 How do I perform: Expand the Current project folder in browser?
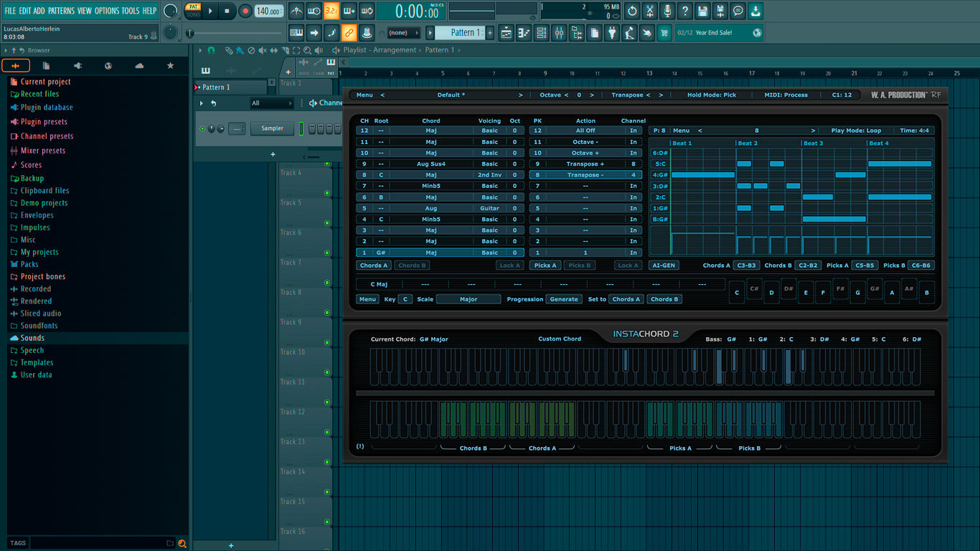45,82
